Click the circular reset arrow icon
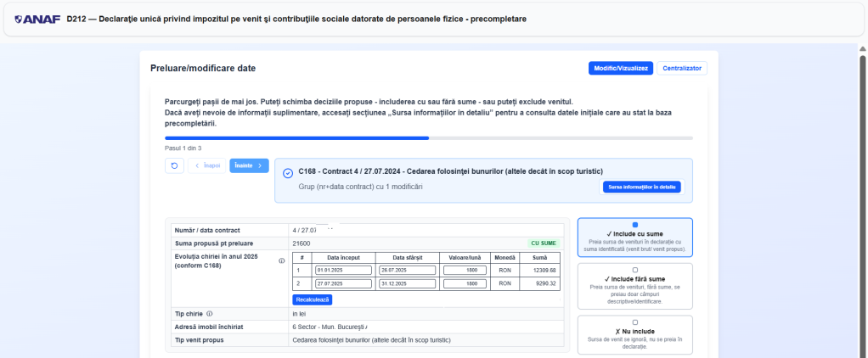 (174, 165)
